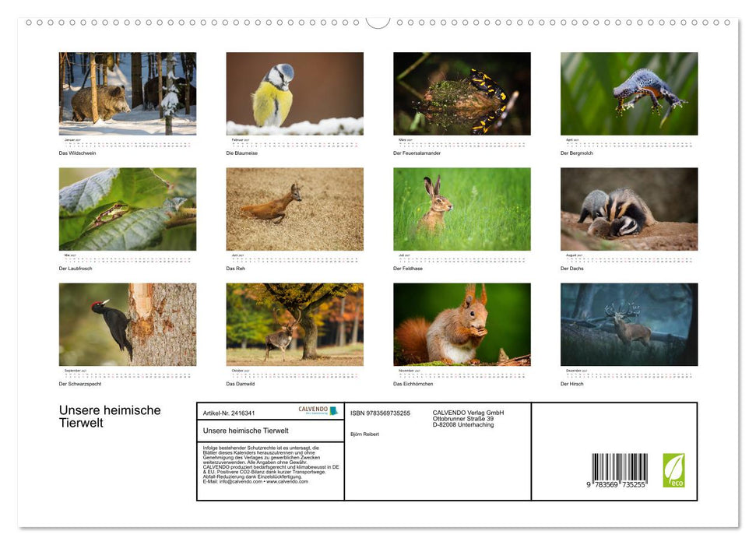
Task: Click caption 'Der Feldhase'
Action: pos(408,269)
